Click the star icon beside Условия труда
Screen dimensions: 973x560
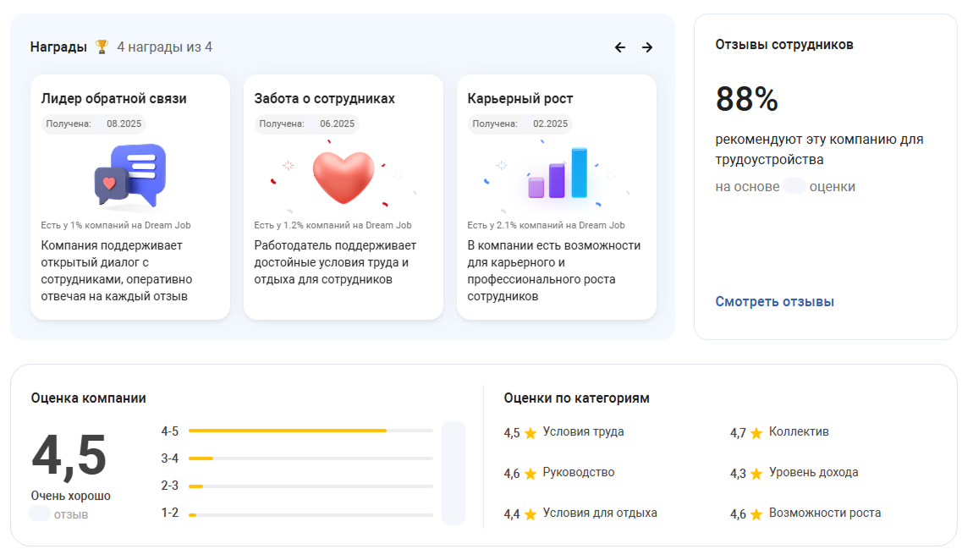click(530, 433)
